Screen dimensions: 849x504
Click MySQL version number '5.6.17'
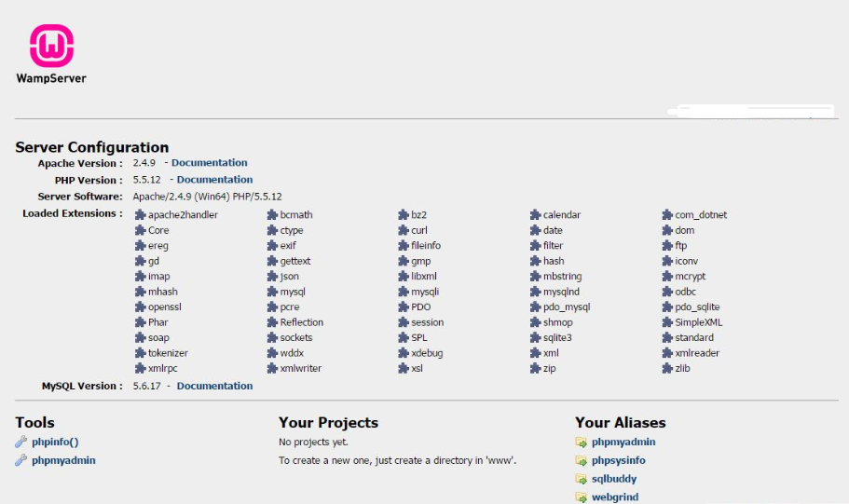[x=146, y=386]
